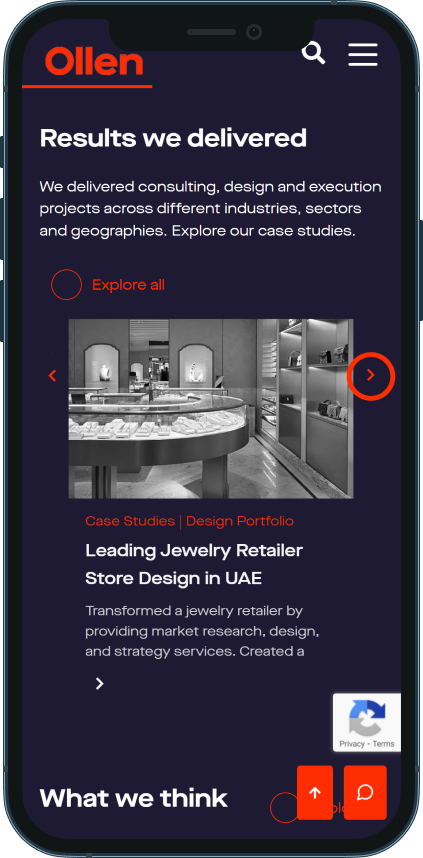Screen dimensions: 423x858
Task: Click the jewelry retailer description text
Action: 202,631
